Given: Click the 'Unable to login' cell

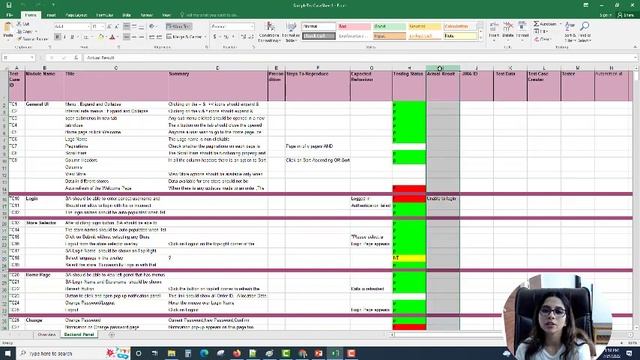Looking at the screenshot, I should (443, 199).
